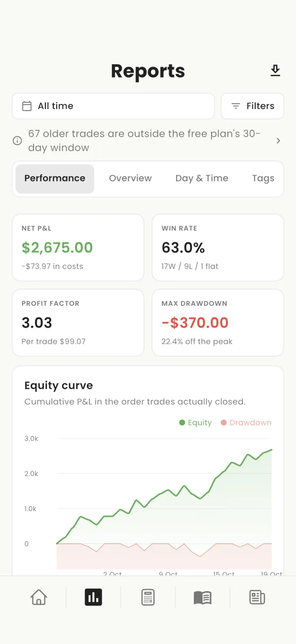Click the 67 older trades notice text
296x644 pixels.
144,141
